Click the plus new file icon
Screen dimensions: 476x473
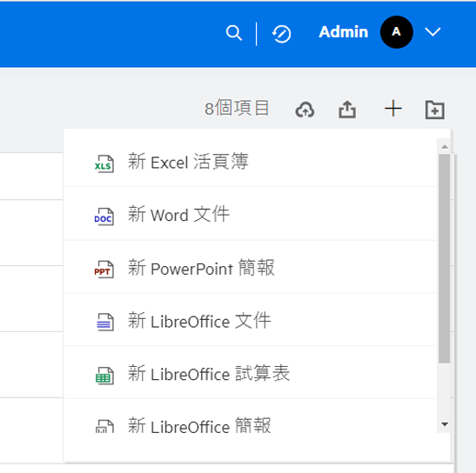click(393, 109)
